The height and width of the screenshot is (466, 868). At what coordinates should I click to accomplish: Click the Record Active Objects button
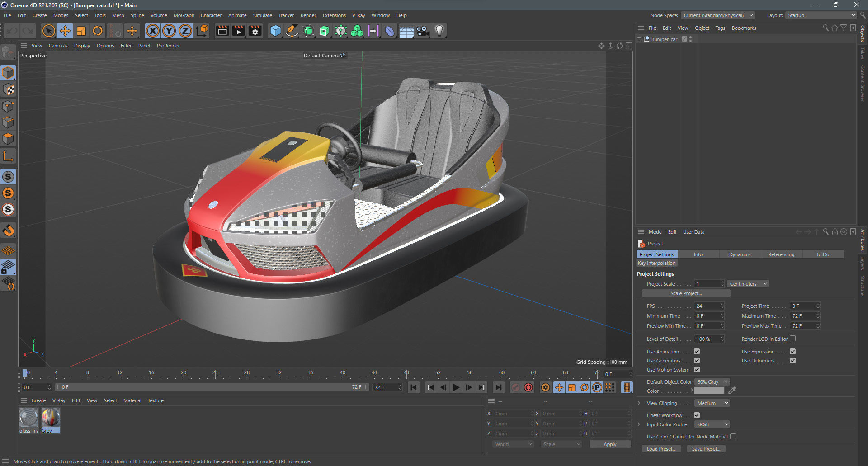(x=515, y=387)
